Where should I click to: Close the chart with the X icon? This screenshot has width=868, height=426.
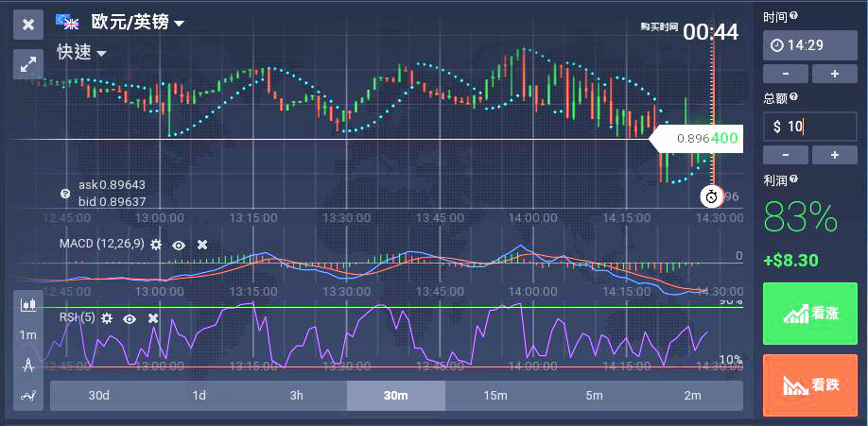click(x=28, y=25)
